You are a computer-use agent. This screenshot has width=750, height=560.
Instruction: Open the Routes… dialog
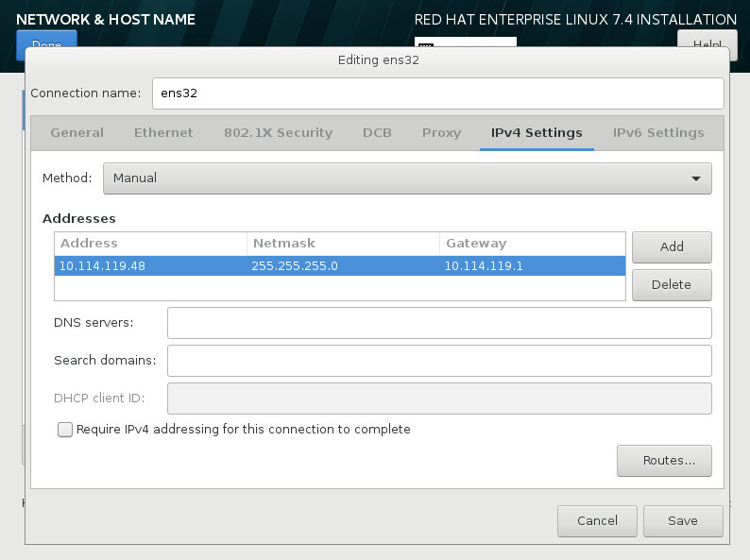click(x=664, y=461)
